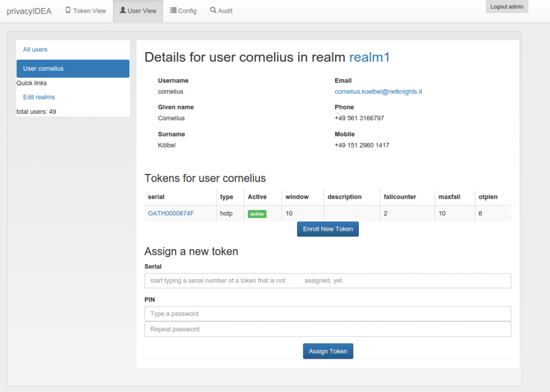
Task: Follow the realm1 link in heading
Action: (370, 57)
